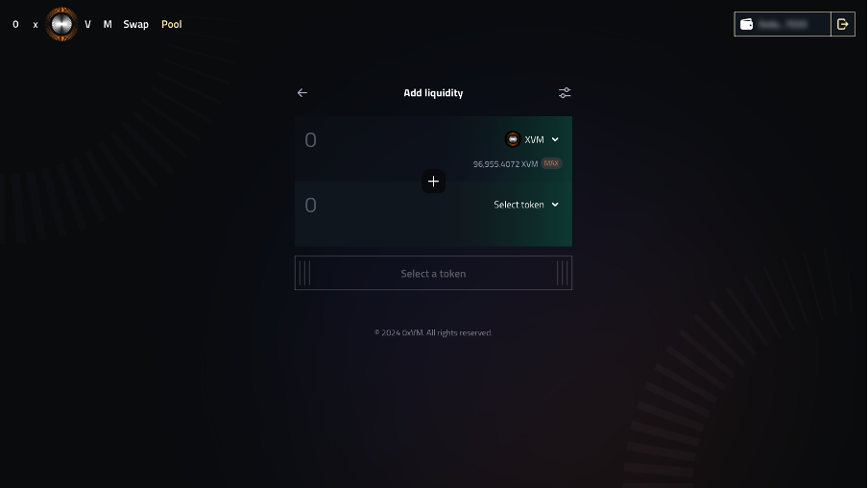
Task: Click the blurred wallet address button
Action: (783, 24)
